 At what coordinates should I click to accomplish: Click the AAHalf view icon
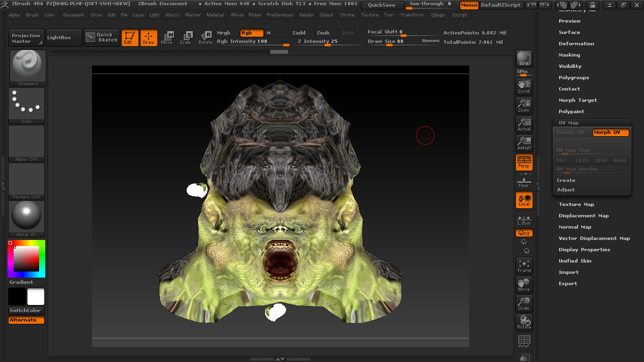pyautogui.click(x=524, y=143)
